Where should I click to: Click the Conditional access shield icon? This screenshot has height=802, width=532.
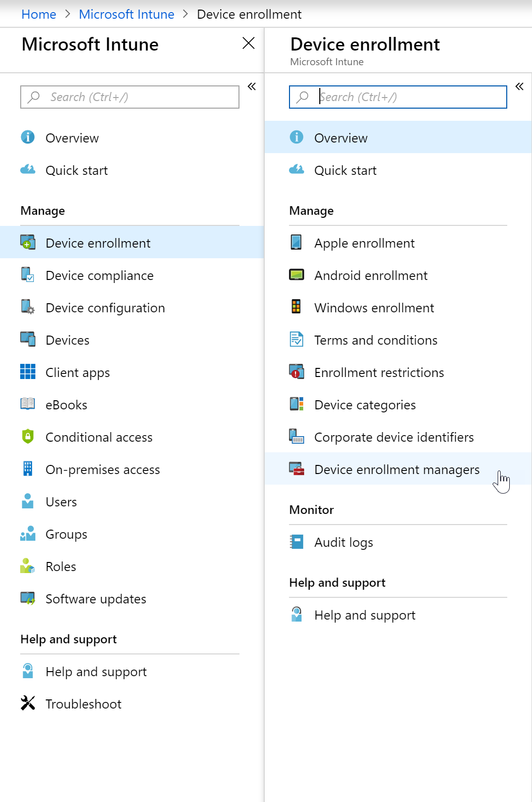[x=28, y=436]
